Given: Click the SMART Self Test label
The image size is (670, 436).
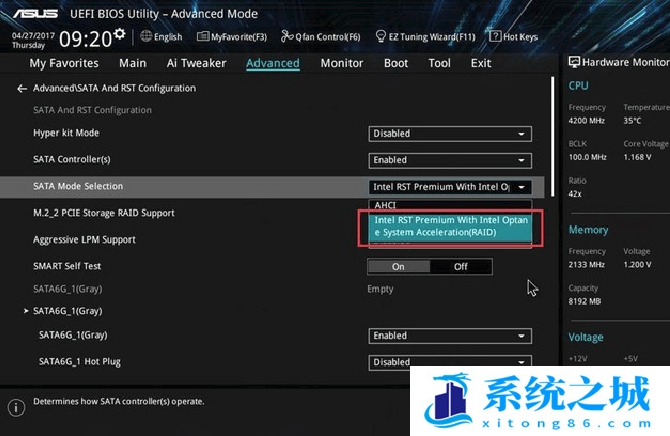Looking at the screenshot, I should 67,266.
